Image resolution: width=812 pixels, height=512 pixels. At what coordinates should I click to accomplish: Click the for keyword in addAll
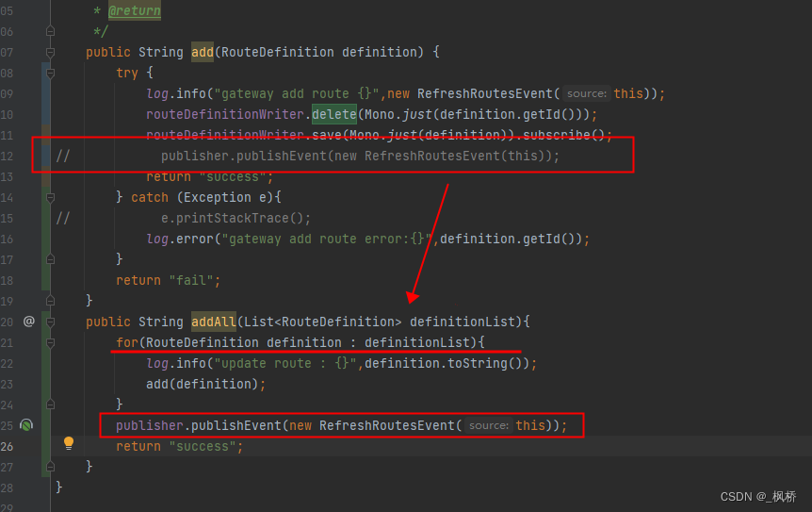(127, 342)
